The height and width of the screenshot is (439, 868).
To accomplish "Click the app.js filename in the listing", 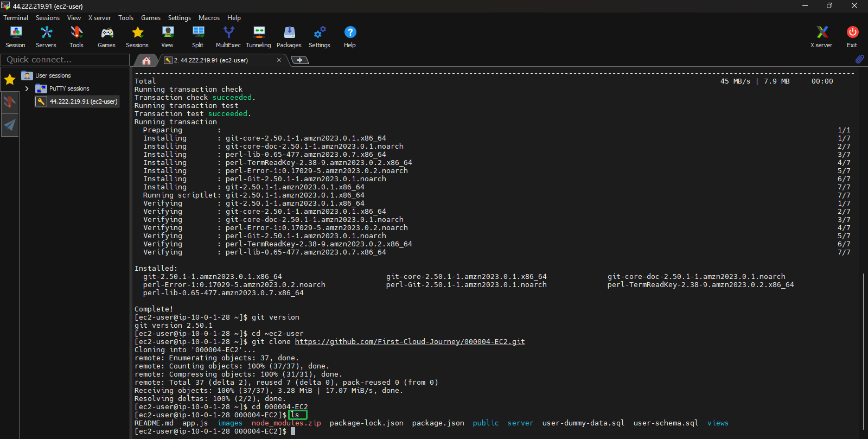I will point(195,423).
